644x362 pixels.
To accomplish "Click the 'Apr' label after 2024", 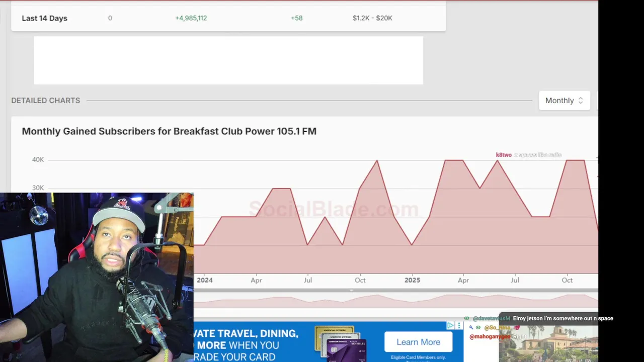I will pyautogui.click(x=256, y=280).
